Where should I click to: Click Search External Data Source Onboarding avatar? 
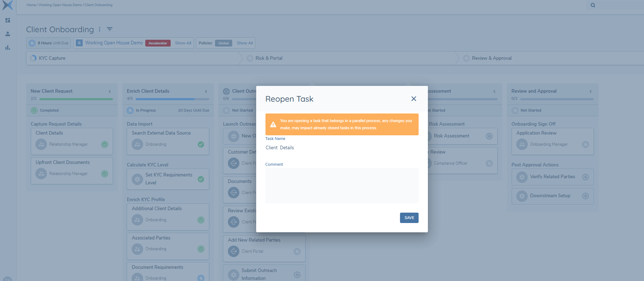(x=137, y=144)
